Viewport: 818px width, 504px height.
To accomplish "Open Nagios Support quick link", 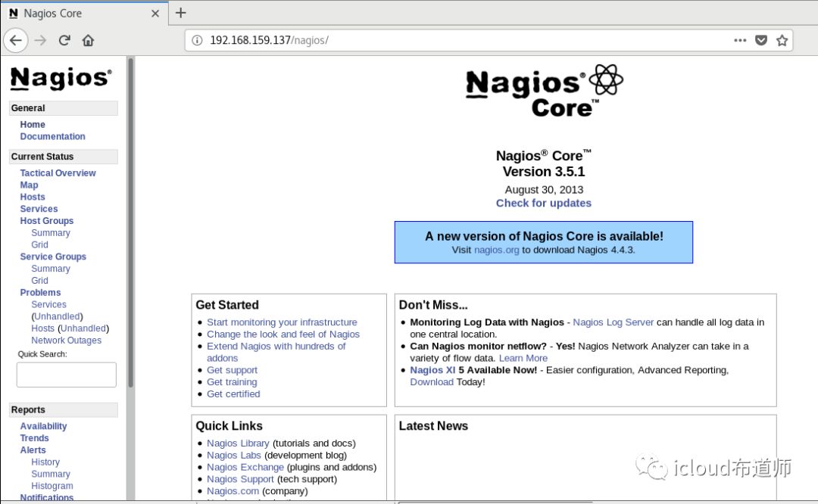I will [x=240, y=480].
